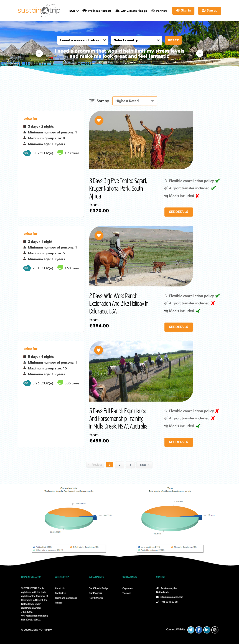Open Instagram social icon in footer
The height and width of the screenshot is (644, 239).
pos(215,630)
